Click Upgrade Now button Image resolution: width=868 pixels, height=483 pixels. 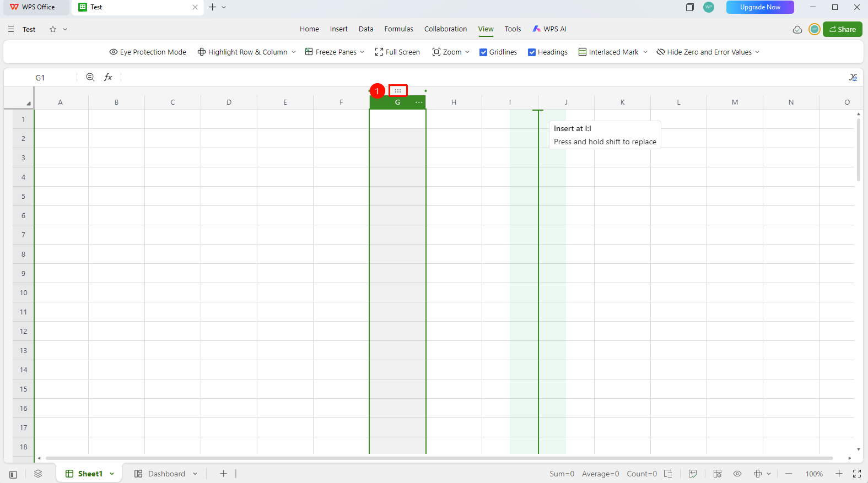tap(760, 7)
